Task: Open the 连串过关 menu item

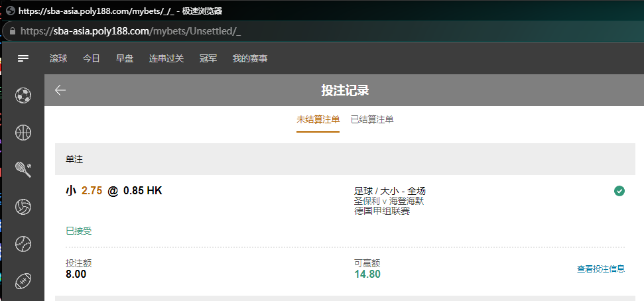Action: click(x=166, y=58)
